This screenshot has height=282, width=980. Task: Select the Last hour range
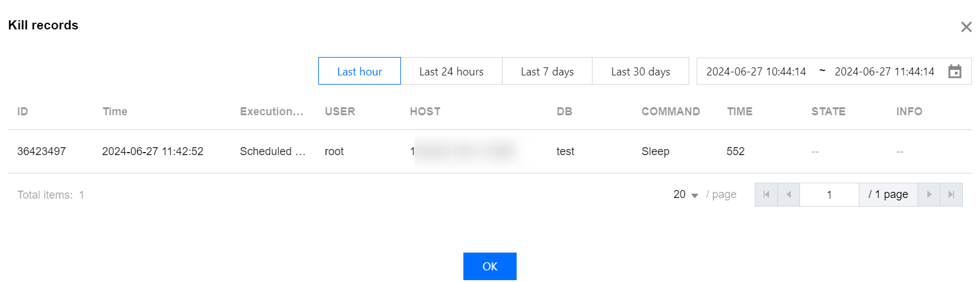pos(359,71)
